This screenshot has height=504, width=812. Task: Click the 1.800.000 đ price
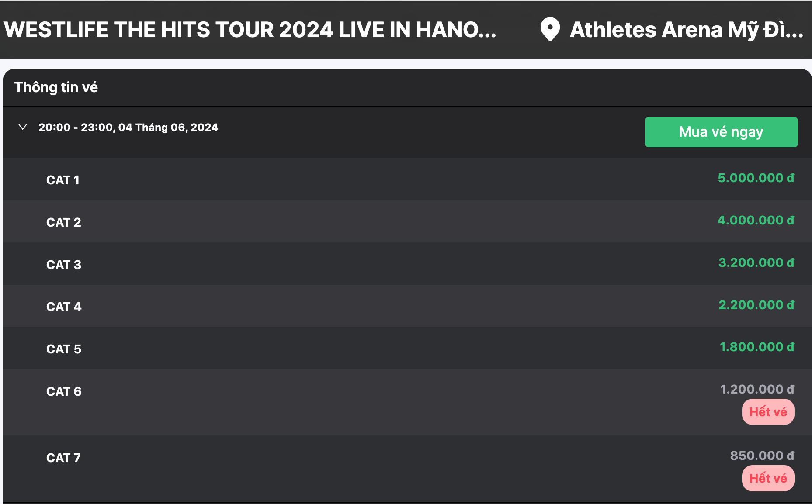(757, 347)
